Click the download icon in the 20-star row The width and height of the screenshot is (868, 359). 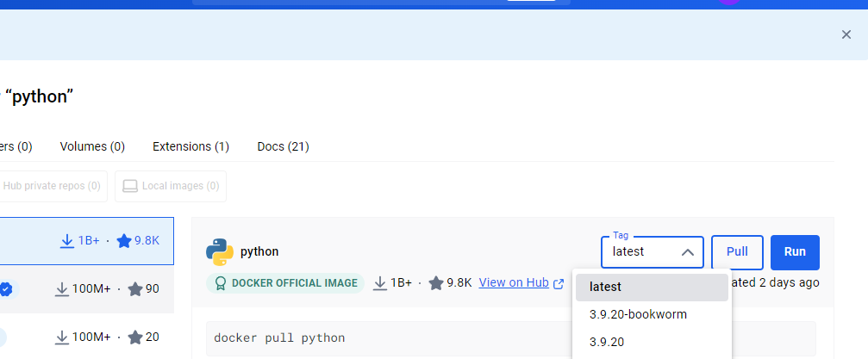tap(61, 337)
